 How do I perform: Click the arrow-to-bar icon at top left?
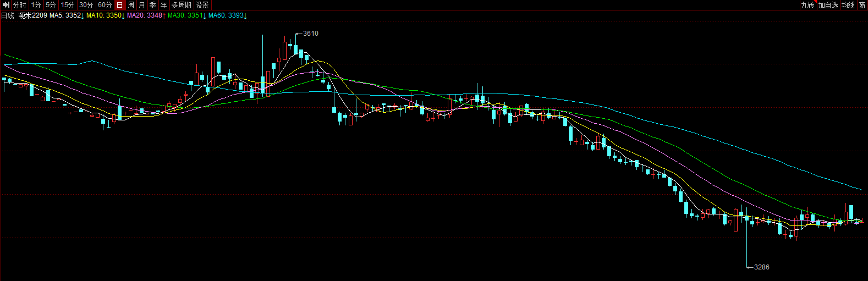[x=6, y=5]
